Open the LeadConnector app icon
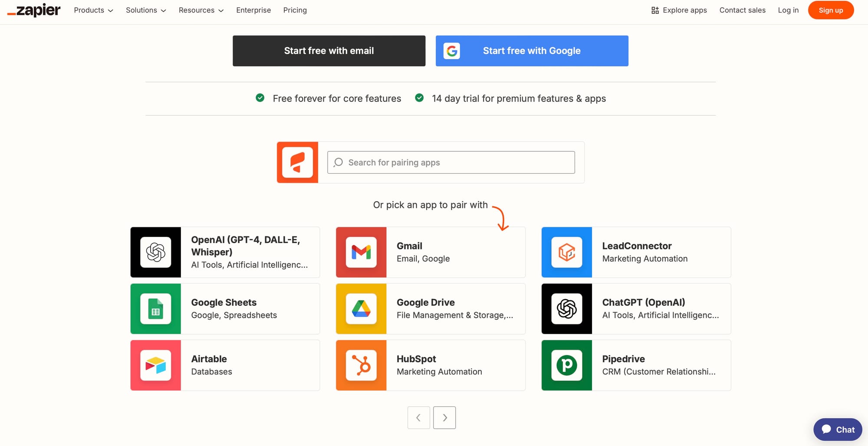 pos(566,252)
